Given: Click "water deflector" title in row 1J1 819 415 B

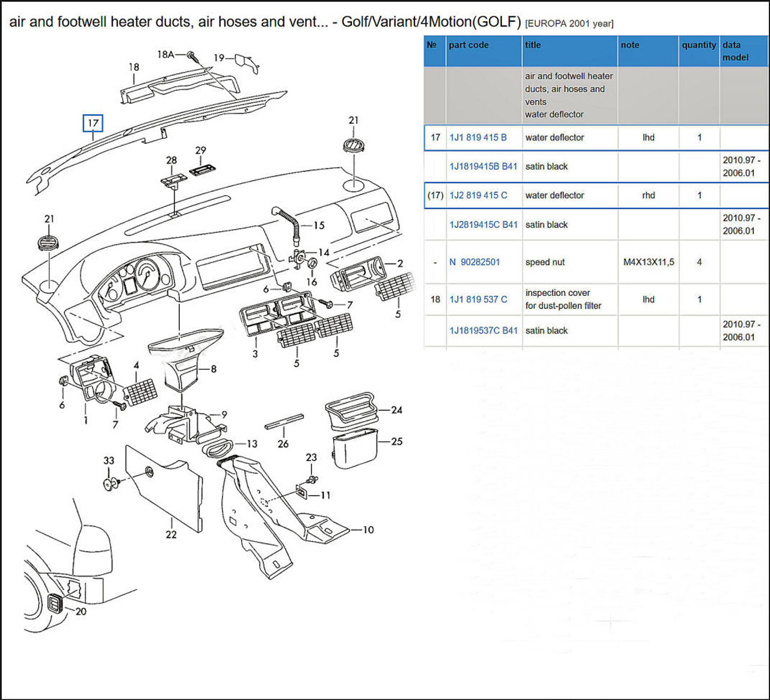Looking at the screenshot, I should point(555,138).
